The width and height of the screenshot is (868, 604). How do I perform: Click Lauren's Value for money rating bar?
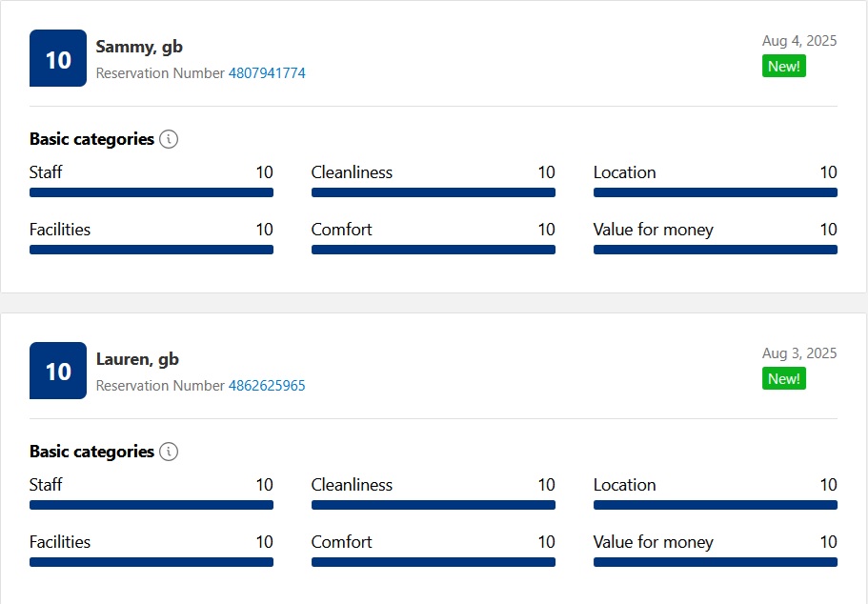tap(715, 562)
